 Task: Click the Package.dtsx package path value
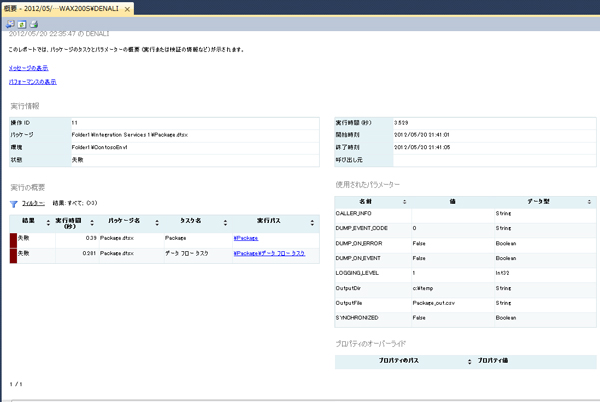[x=130, y=135]
